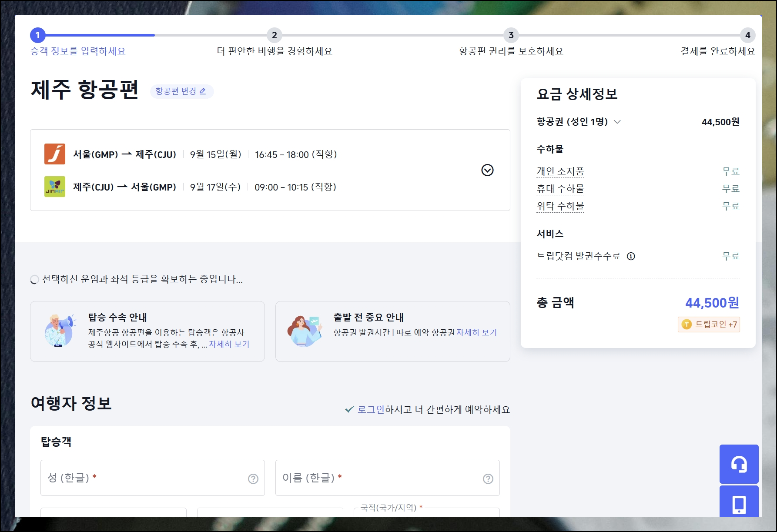Image resolution: width=777 pixels, height=532 pixels.
Task: Click the 16:45 - 18:00 (직항) time
Action: (x=296, y=154)
